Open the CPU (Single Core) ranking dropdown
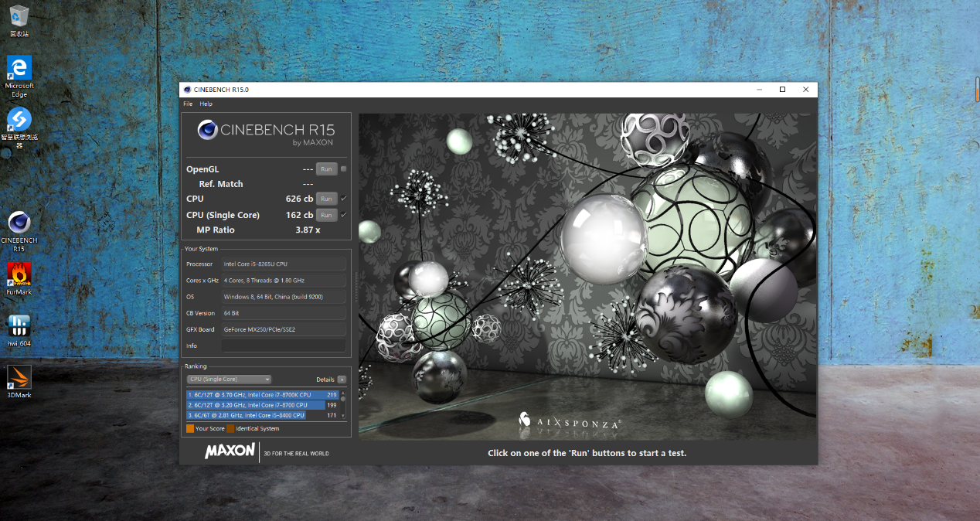 point(229,380)
